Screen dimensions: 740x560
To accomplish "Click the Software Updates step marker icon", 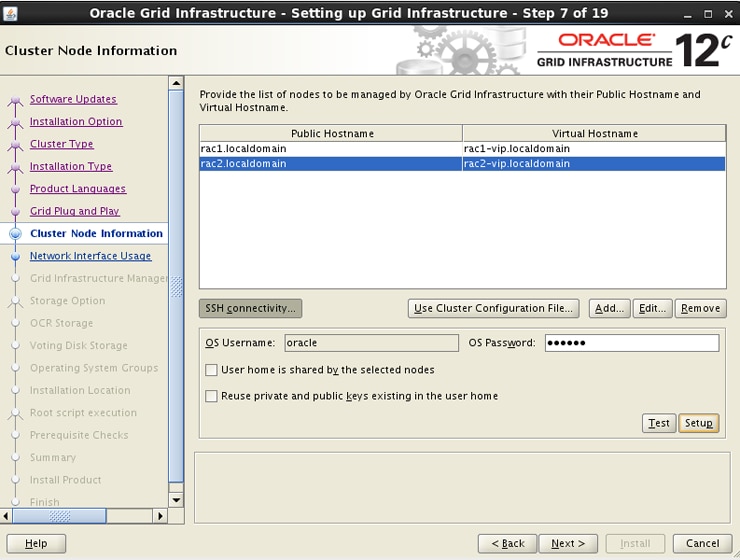I will (x=15, y=100).
